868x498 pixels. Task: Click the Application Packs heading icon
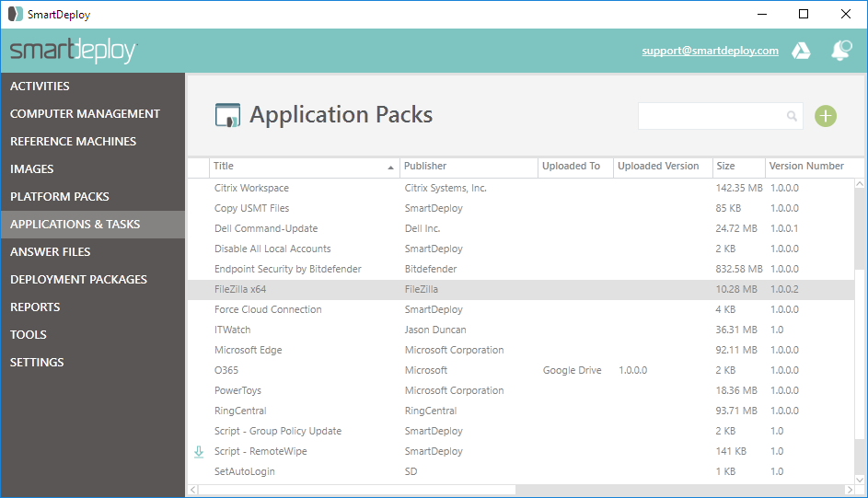[x=227, y=115]
